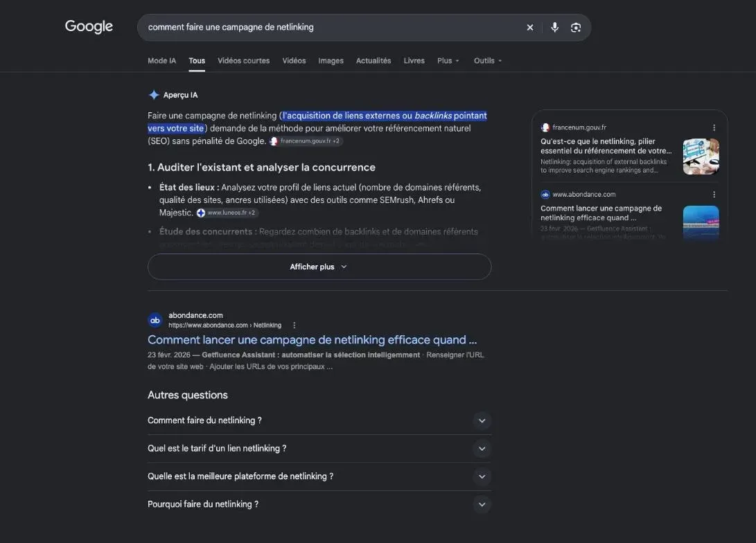Image resolution: width=756 pixels, height=543 pixels.
Task: Switch to Images tab
Action: pyautogui.click(x=331, y=61)
